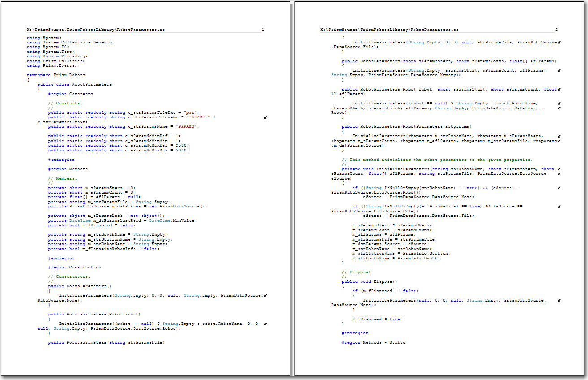Click the 'c_sParamNoMinDef = 1' line
This screenshot has height=380, width=588.
[114, 136]
